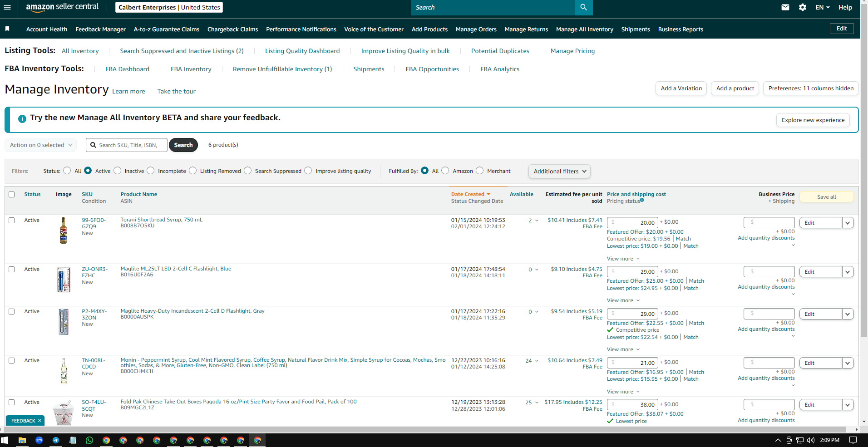
Task: Open File Explorer from the taskbar
Action: click(x=22, y=440)
